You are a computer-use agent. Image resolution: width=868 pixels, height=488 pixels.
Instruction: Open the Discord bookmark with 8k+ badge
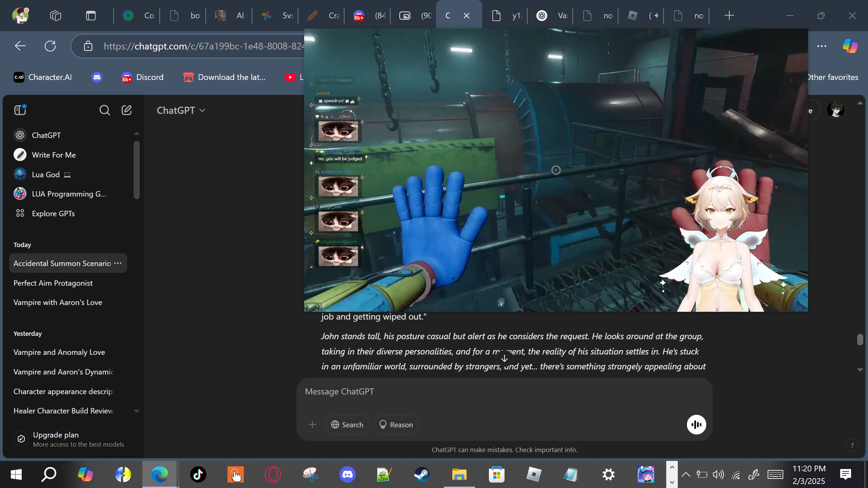pyautogui.click(x=142, y=77)
